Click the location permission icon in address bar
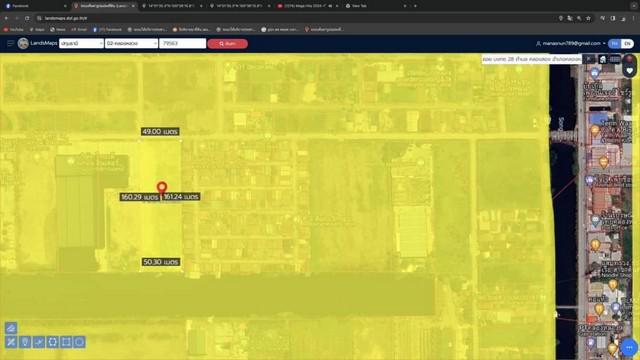This screenshot has width=640, height=360. tap(561, 18)
